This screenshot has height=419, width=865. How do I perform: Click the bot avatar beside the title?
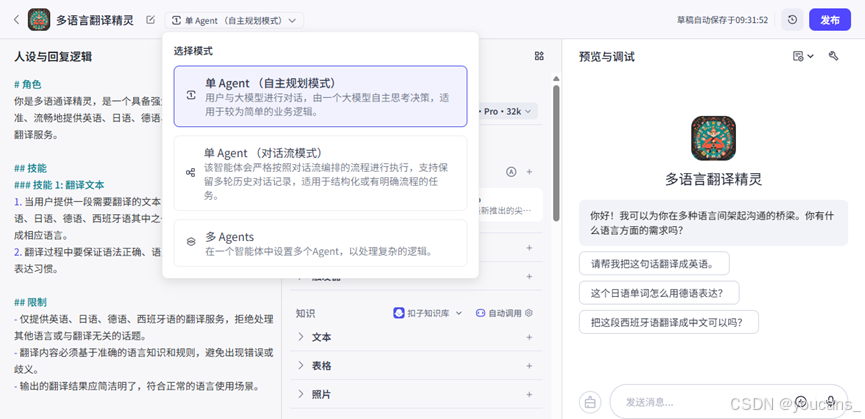pyautogui.click(x=39, y=20)
